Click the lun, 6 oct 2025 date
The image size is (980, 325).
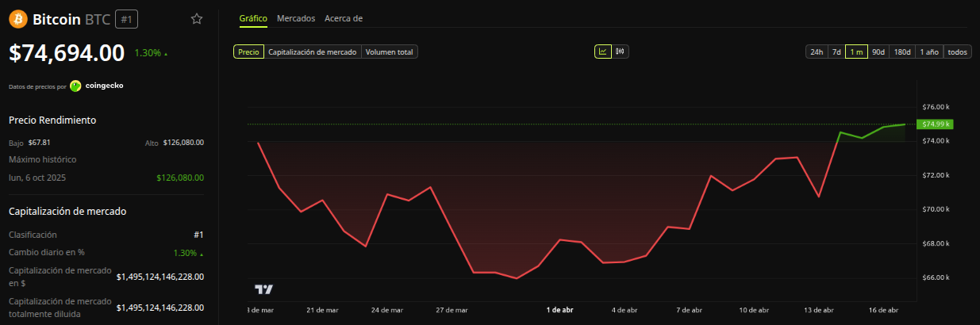coord(37,178)
